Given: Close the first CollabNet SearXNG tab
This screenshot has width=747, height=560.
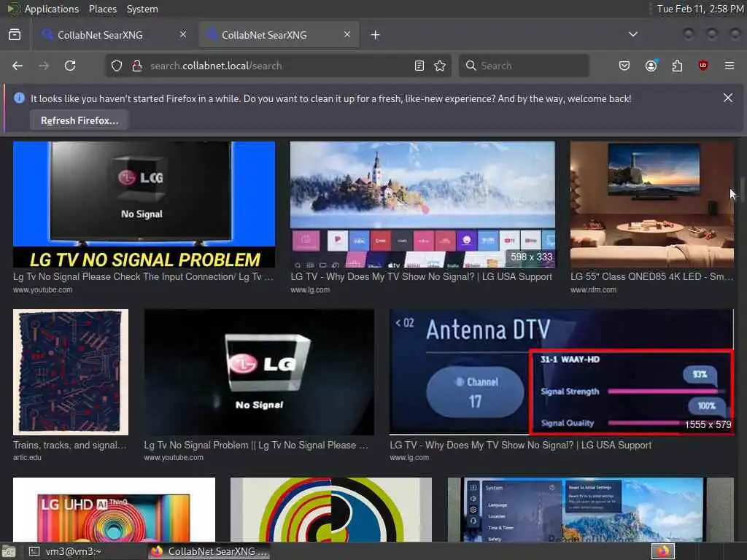Looking at the screenshot, I should click(x=183, y=34).
